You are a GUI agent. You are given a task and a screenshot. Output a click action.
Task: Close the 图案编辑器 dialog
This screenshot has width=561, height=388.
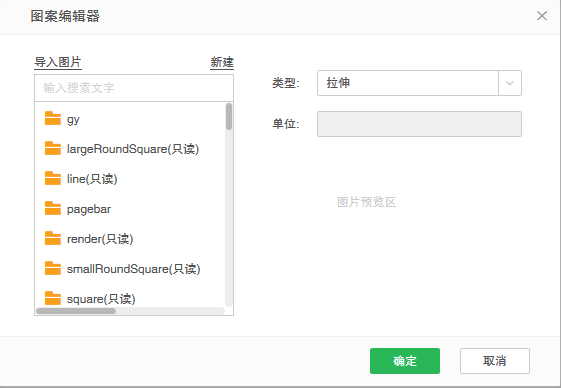[542, 16]
